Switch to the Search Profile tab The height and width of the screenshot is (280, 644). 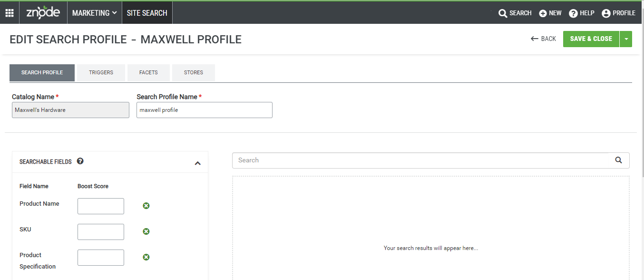pyautogui.click(x=42, y=73)
